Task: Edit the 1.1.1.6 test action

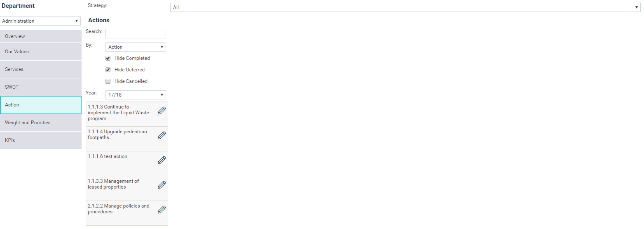Action: [162, 160]
